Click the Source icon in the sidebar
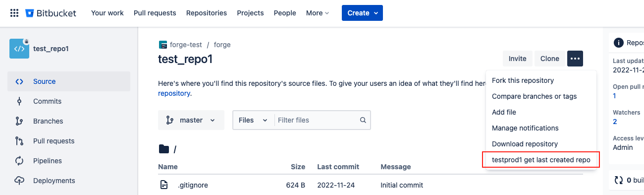This screenshot has width=644, height=195. point(19,81)
